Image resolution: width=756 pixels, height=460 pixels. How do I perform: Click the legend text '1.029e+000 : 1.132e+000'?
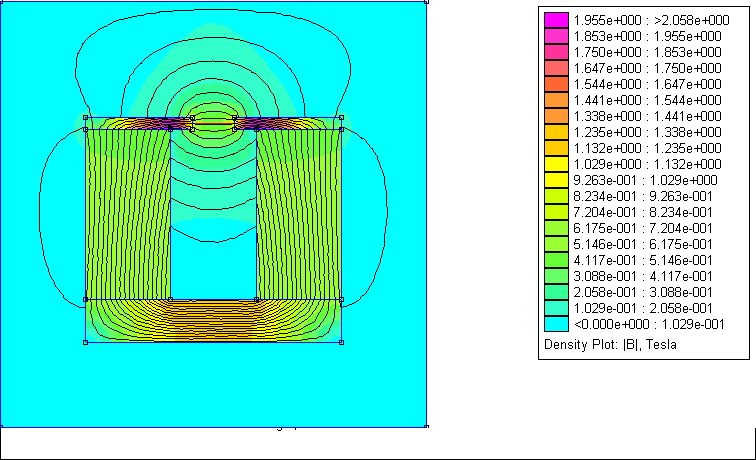[x=648, y=164]
